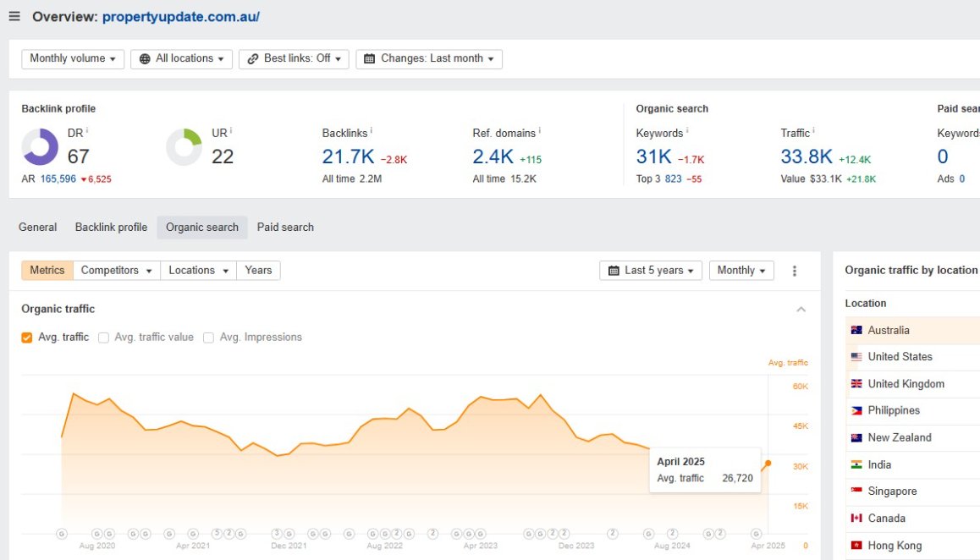Select the Metrics chart view
This screenshot has width=980, height=560.
tap(47, 271)
